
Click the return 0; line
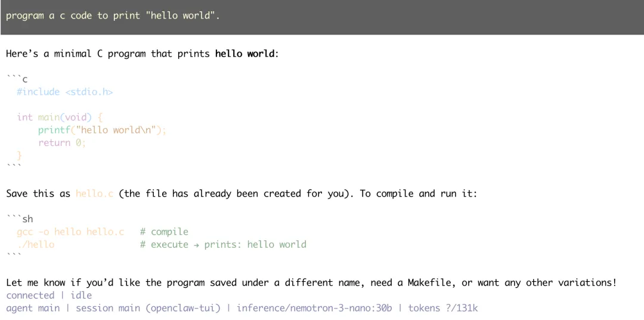pyautogui.click(x=62, y=143)
